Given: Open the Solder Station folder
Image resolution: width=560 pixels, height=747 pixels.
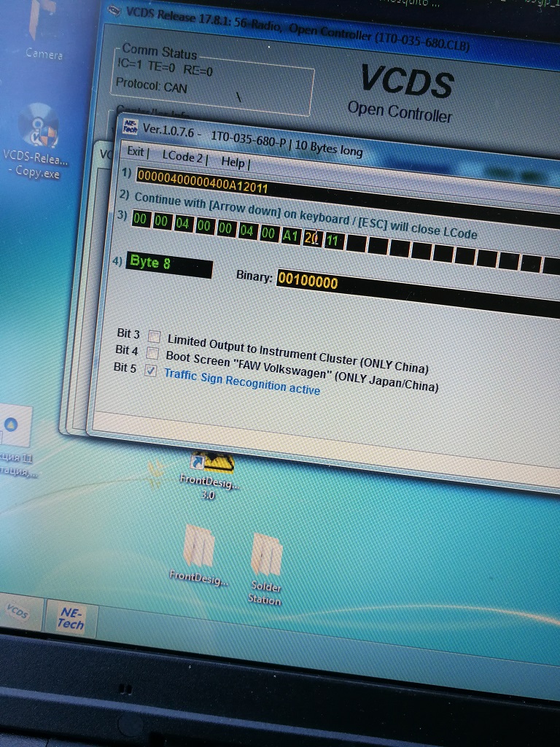Looking at the screenshot, I should (x=265, y=555).
